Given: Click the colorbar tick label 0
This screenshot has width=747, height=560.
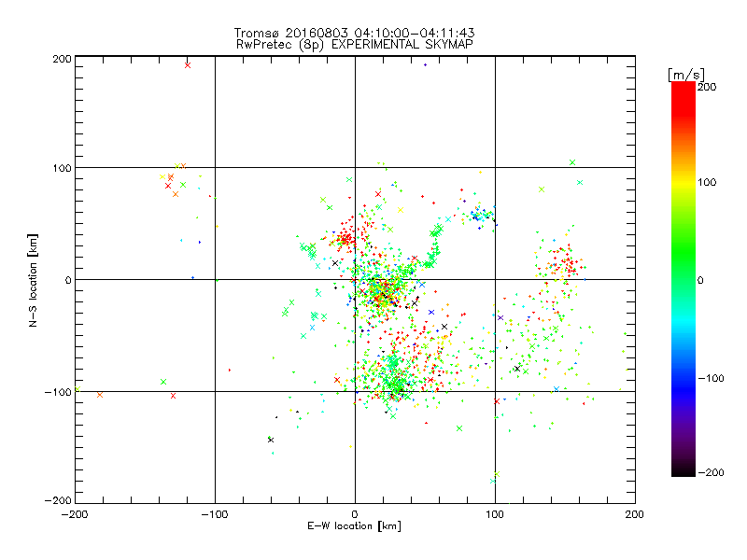Looking at the screenshot, I should pos(700,280).
